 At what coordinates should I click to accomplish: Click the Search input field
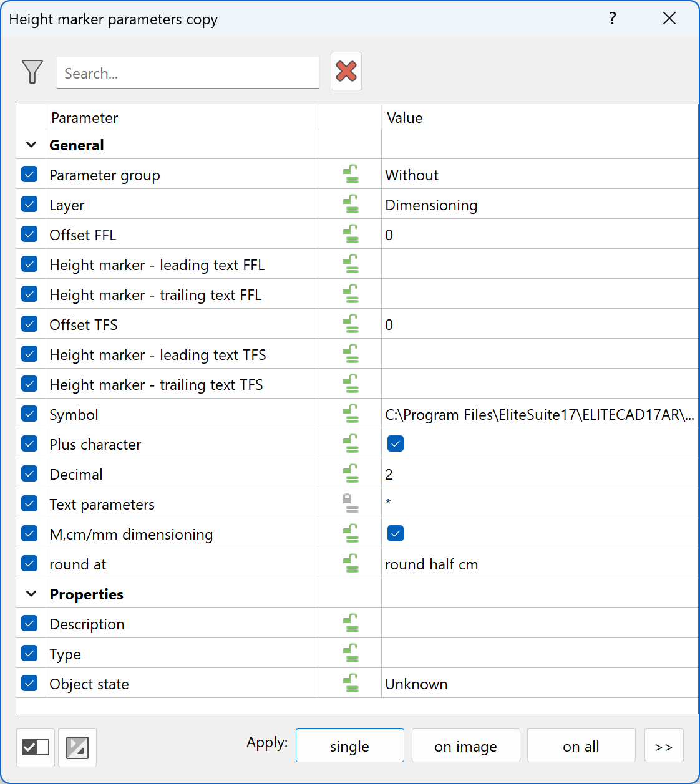[188, 73]
